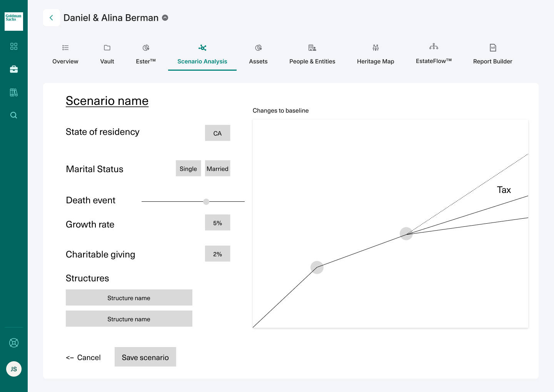Open the help lifebuoy icon
The width and height of the screenshot is (554, 392).
coord(14,343)
